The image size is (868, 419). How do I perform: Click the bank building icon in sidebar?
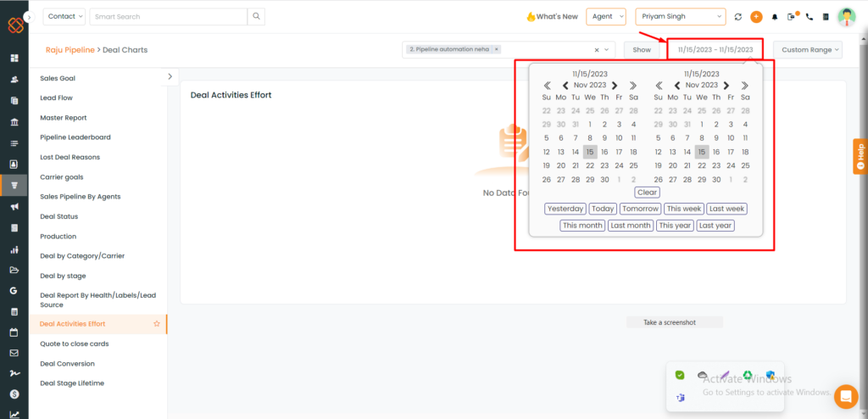[14, 122]
